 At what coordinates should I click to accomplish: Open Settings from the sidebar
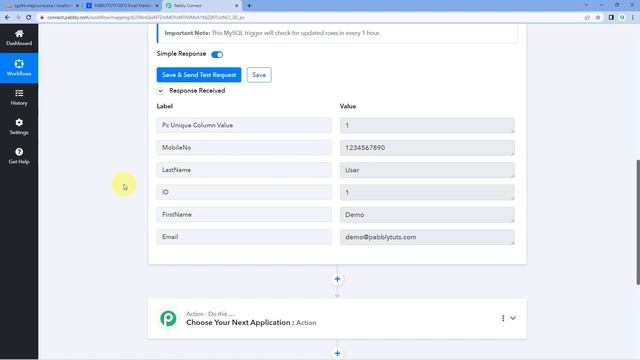click(x=19, y=127)
